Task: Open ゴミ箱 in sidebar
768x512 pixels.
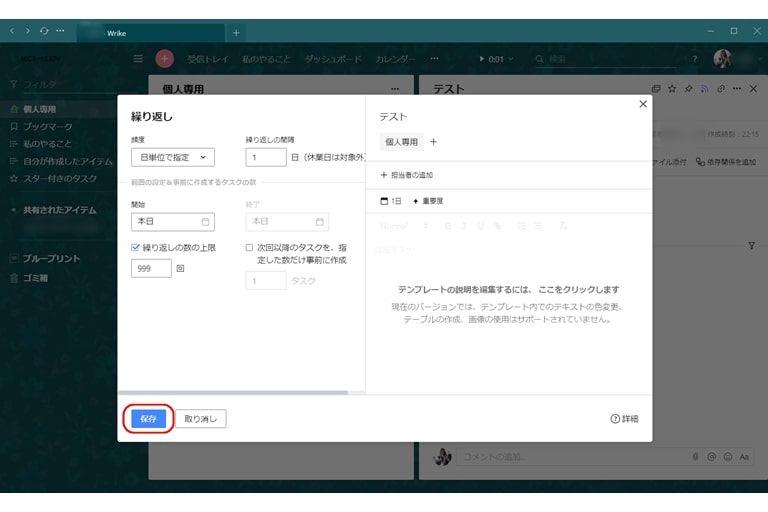Action: (35, 278)
